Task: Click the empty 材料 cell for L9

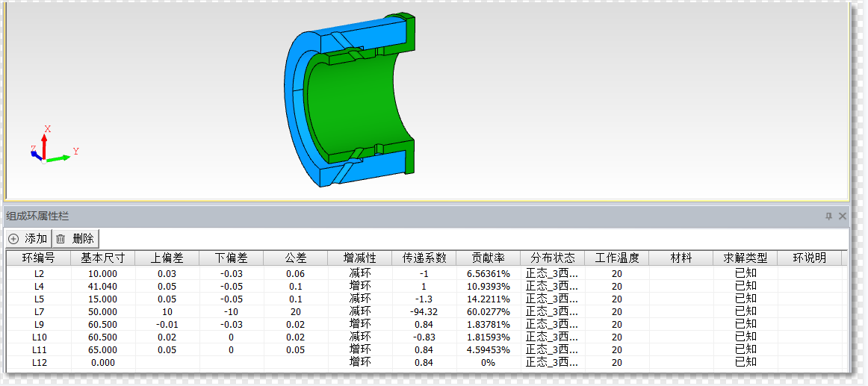Action: [681, 324]
